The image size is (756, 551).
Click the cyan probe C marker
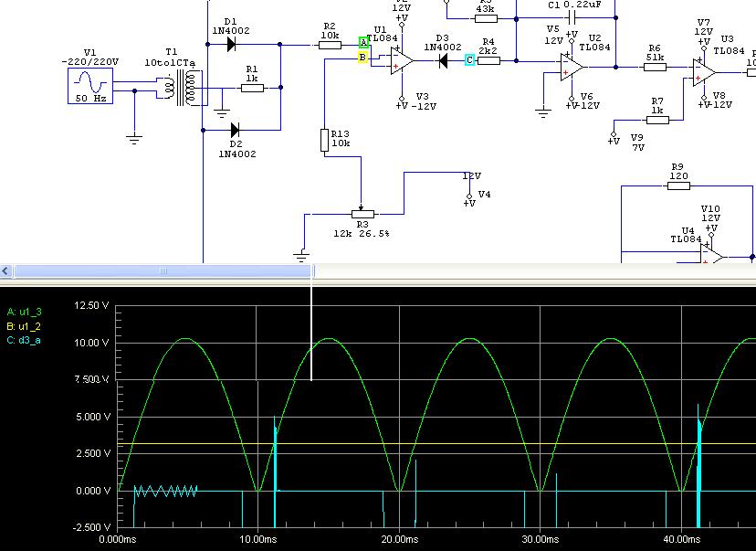(469, 60)
